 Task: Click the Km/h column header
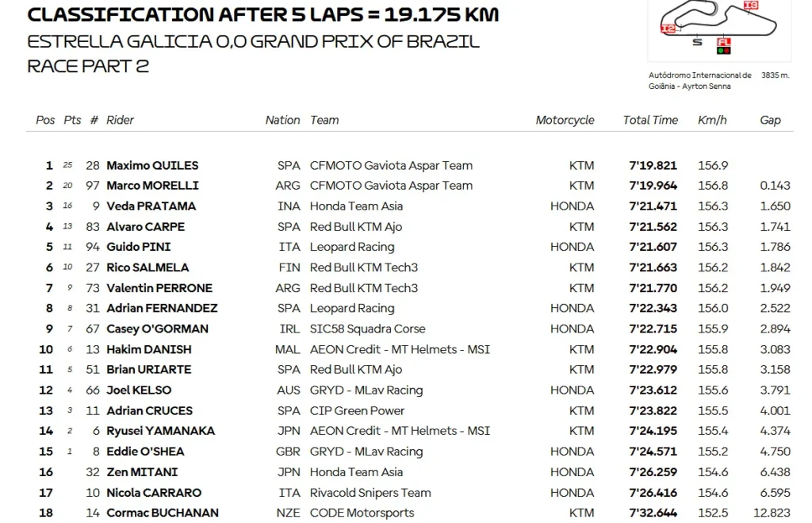712,120
